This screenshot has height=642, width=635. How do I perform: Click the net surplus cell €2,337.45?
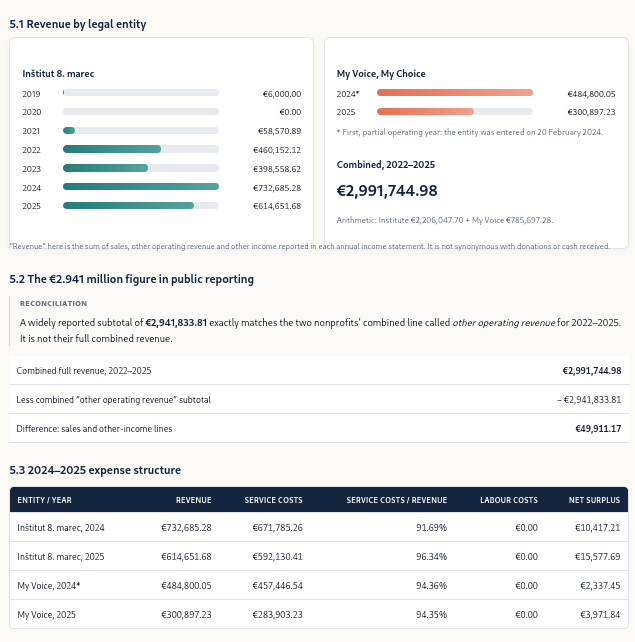(600, 586)
